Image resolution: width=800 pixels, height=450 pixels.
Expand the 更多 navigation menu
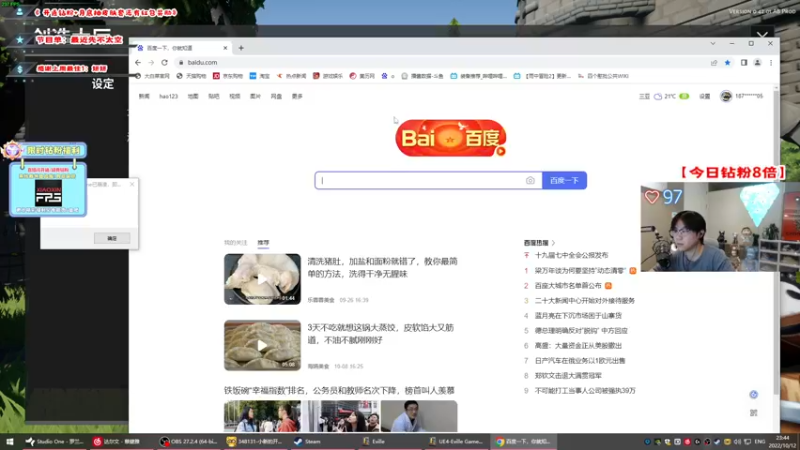click(297, 96)
